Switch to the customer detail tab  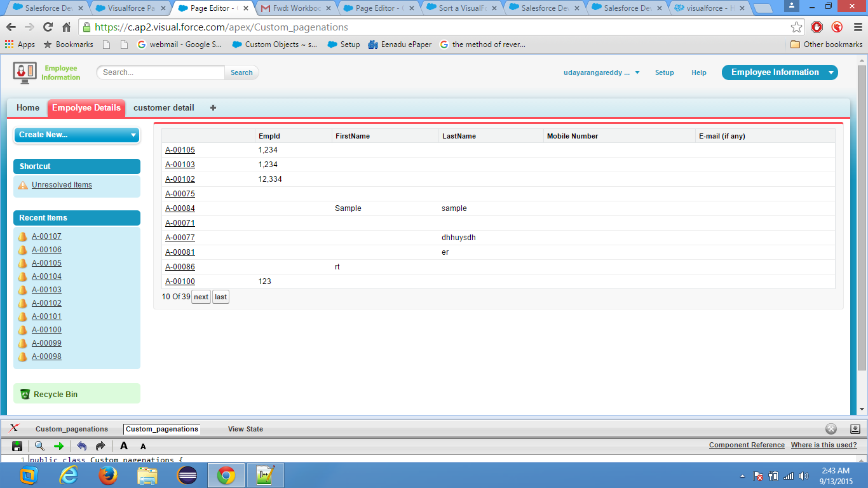coord(164,108)
